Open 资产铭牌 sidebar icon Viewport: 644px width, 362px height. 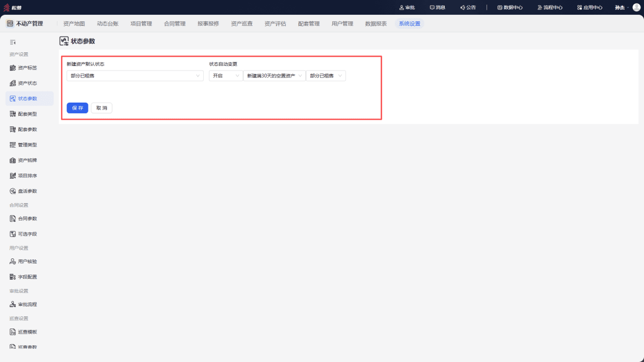13,160
